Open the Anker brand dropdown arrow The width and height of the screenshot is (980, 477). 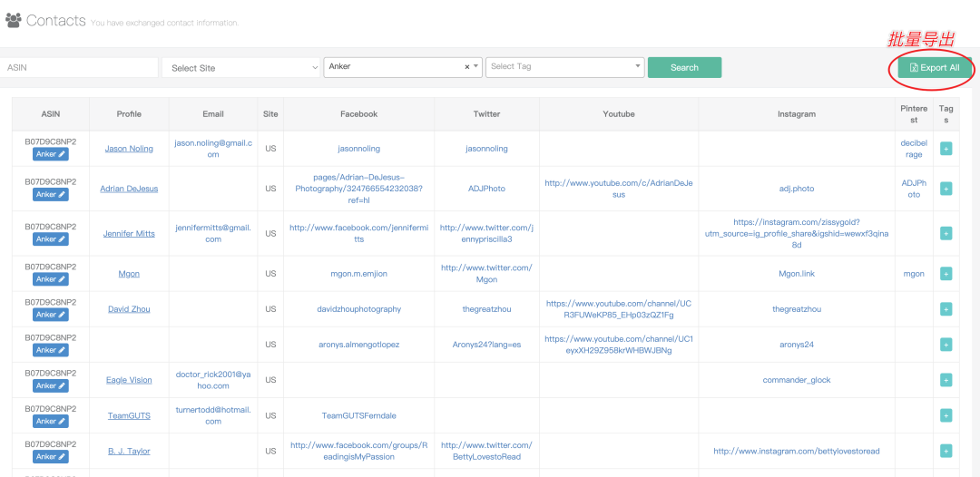point(476,66)
